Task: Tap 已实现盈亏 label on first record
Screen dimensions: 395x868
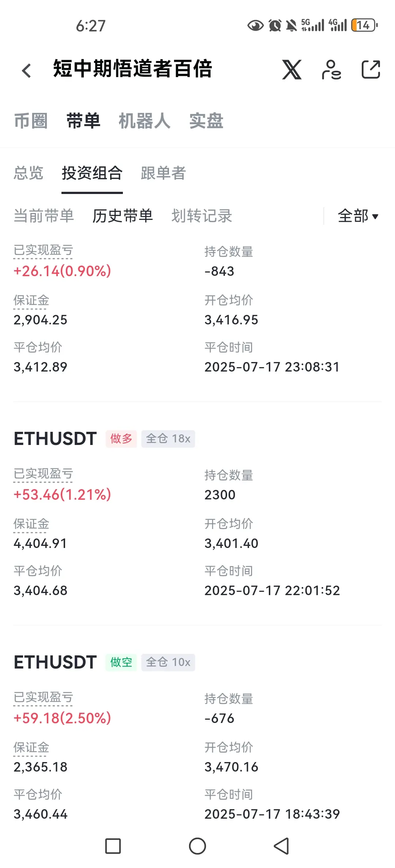Action: (x=43, y=251)
